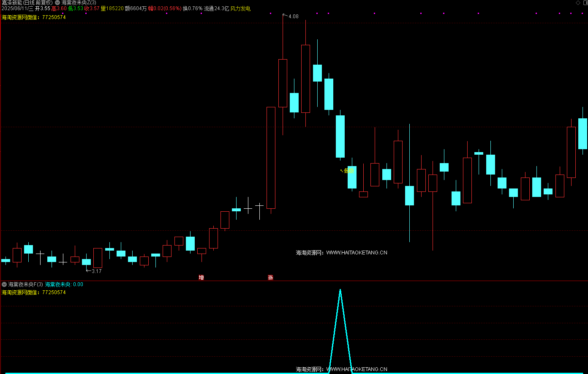Click the 增 event marker below the chart

point(201,278)
